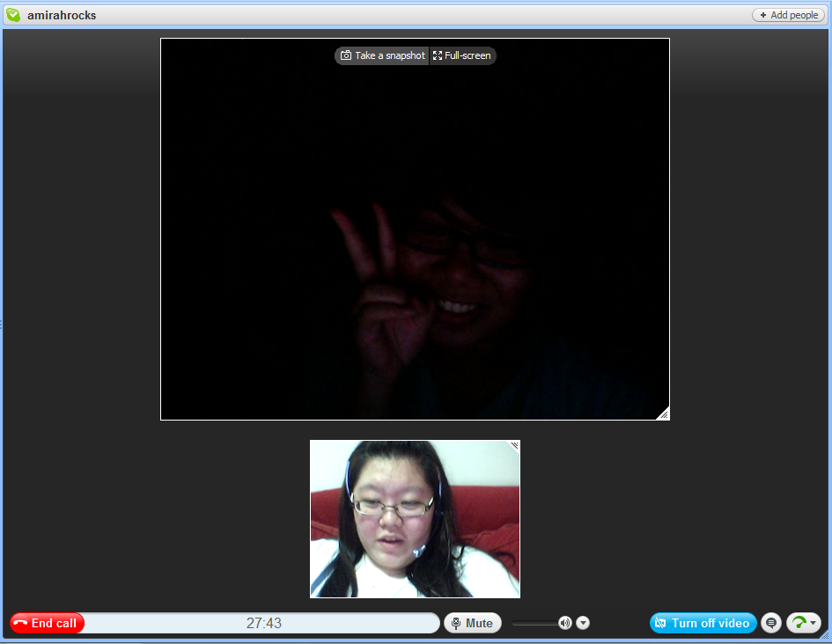
Task: End the current call
Action: [47, 623]
